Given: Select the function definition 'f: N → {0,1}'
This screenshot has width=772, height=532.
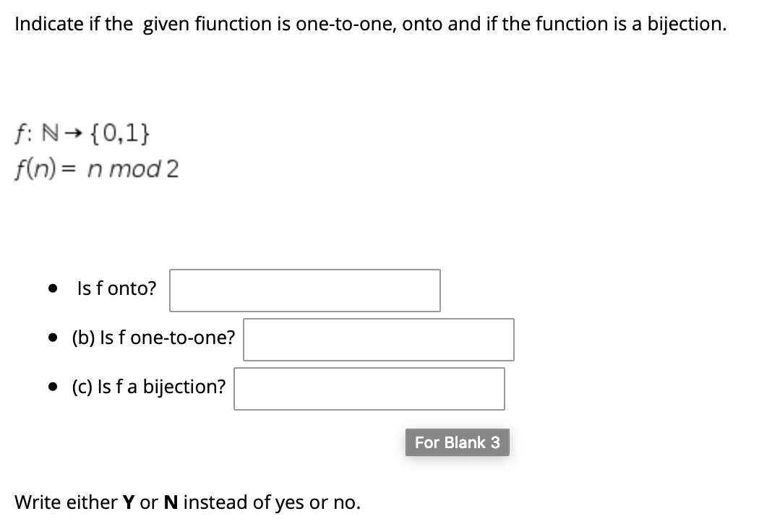Looking at the screenshot, I should click(x=82, y=133).
